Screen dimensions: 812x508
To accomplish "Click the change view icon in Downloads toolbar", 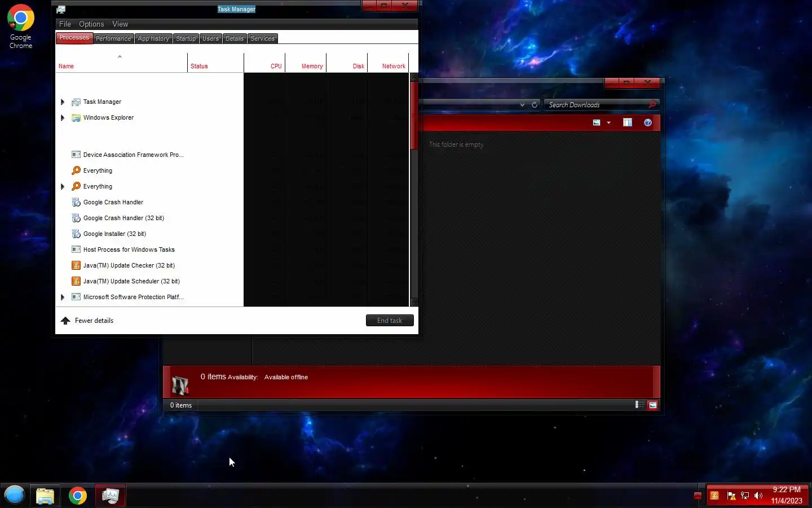I will pos(597,122).
